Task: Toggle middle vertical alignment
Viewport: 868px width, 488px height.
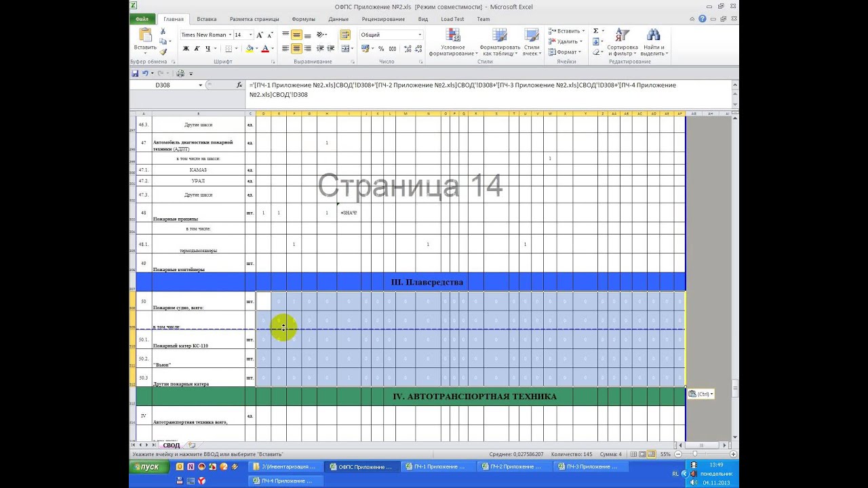Action: 296,35
